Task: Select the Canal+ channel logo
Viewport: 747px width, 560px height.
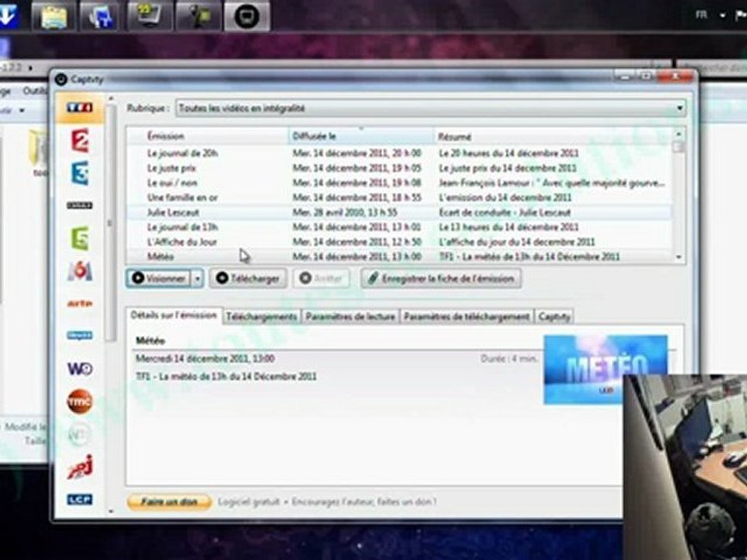Action: click(79, 205)
